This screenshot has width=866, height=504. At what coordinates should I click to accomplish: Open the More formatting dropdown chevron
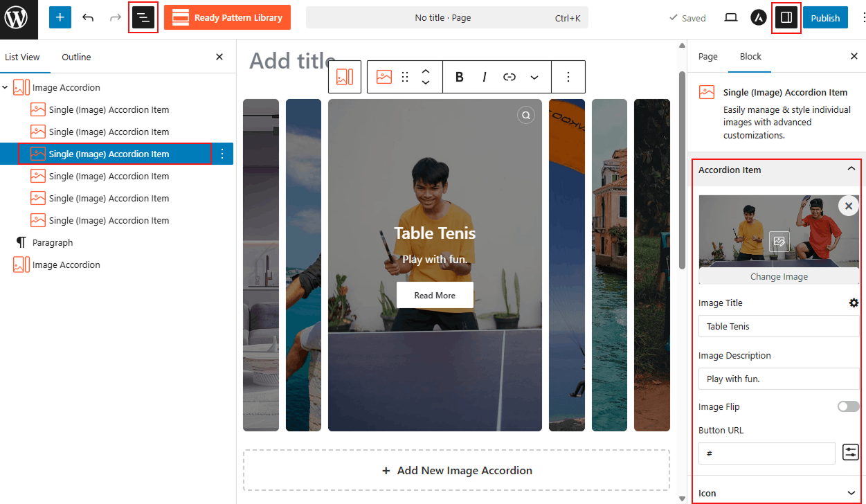coord(534,77)
